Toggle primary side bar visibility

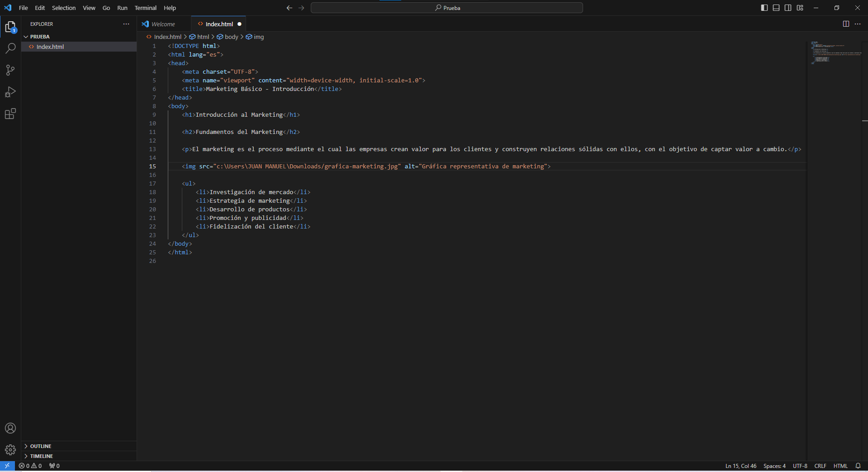point(764,8)
